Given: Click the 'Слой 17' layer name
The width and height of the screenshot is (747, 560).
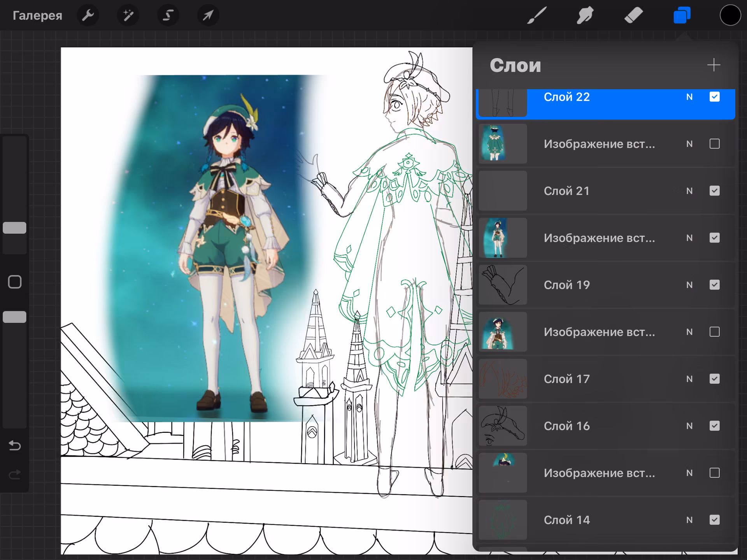Looking at the screenshot, I should pyautogui.click(x=567, y=379).
